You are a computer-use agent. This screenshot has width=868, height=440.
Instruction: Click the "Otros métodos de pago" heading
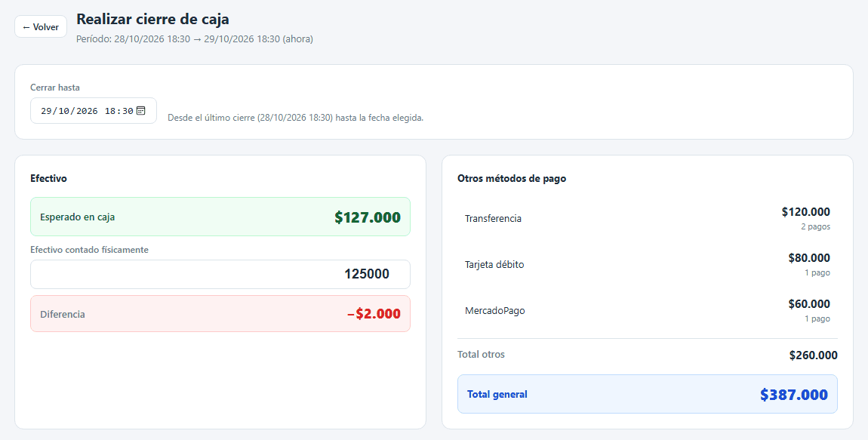point(512,178)
